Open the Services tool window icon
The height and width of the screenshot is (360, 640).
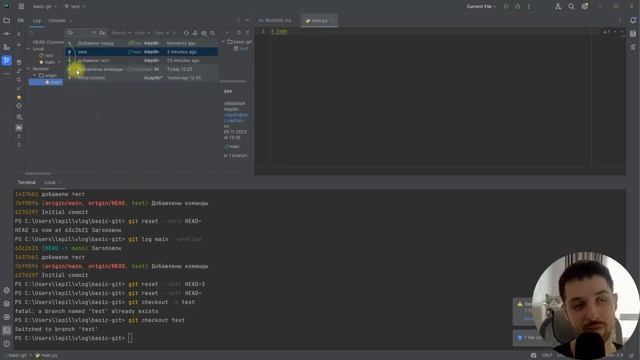tap(7, 317)
